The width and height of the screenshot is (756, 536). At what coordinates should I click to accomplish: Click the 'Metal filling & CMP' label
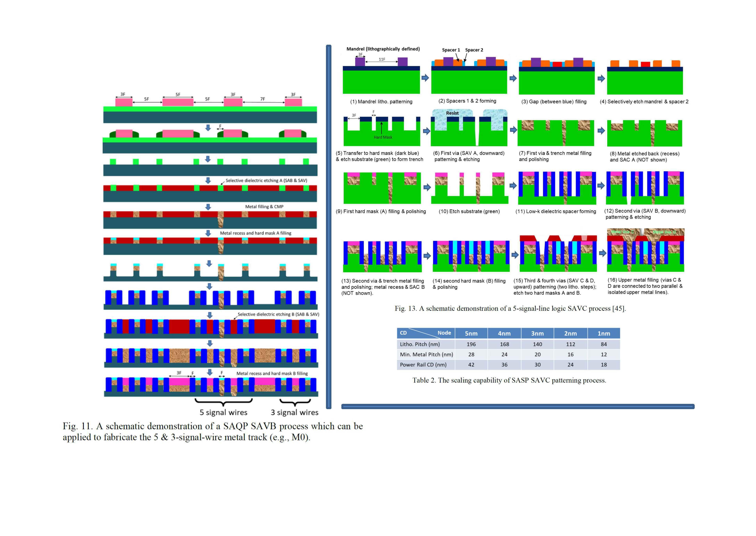[264, 207]
